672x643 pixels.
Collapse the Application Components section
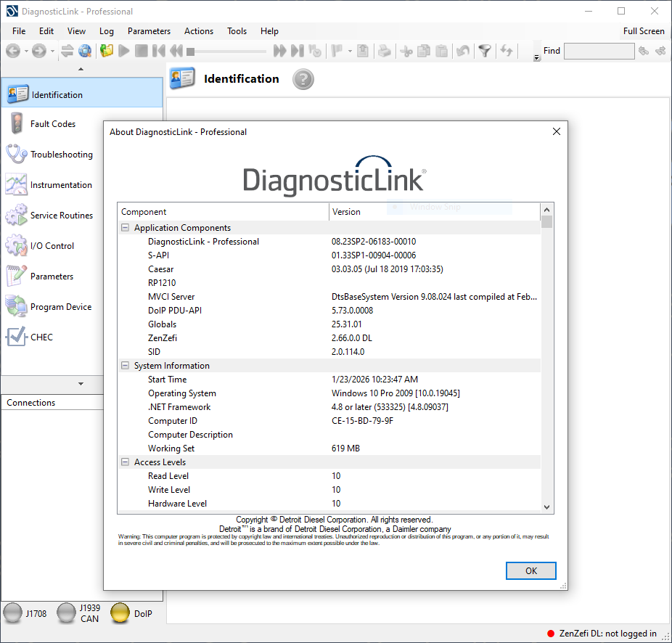coord(125,227)
